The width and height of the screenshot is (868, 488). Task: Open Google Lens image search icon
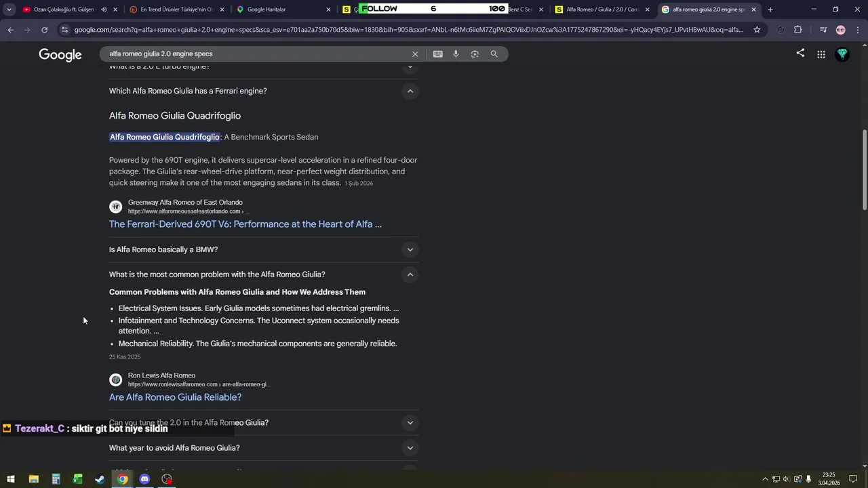pos(475,54)
